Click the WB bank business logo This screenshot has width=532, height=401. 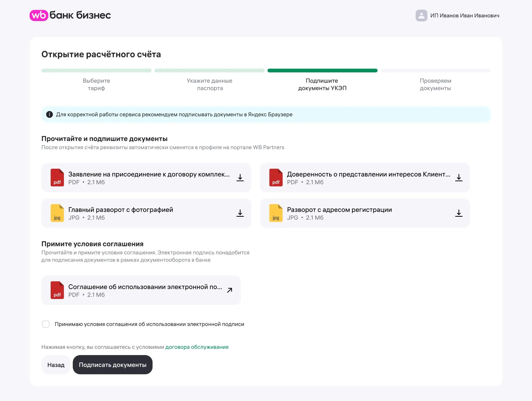[x=70, y=15]
